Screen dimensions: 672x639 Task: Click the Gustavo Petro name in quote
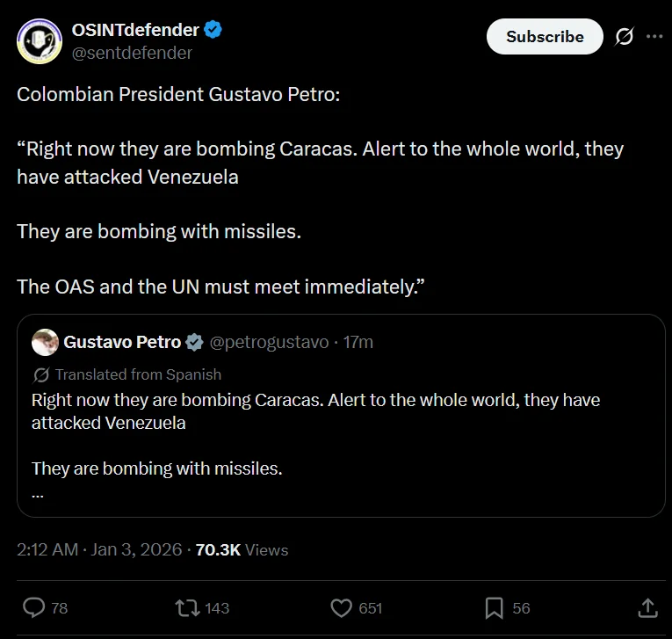click(x=122, y=342)
